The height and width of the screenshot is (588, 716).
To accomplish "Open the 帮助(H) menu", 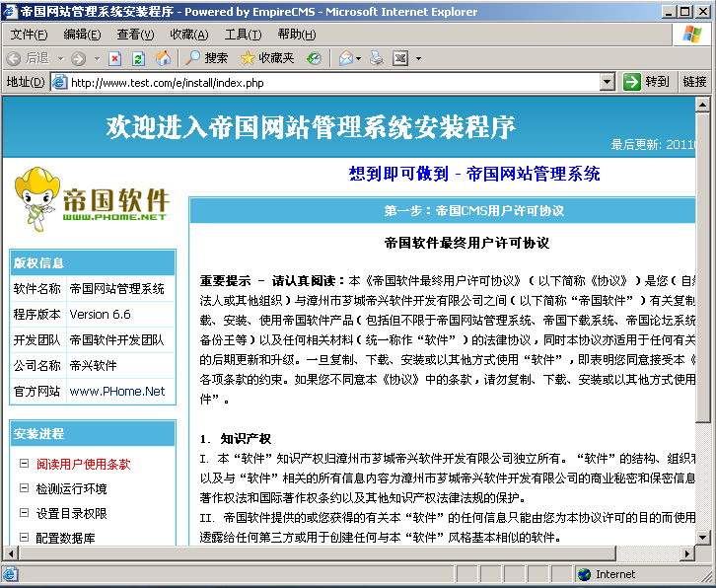I will [x=296, y=35].
